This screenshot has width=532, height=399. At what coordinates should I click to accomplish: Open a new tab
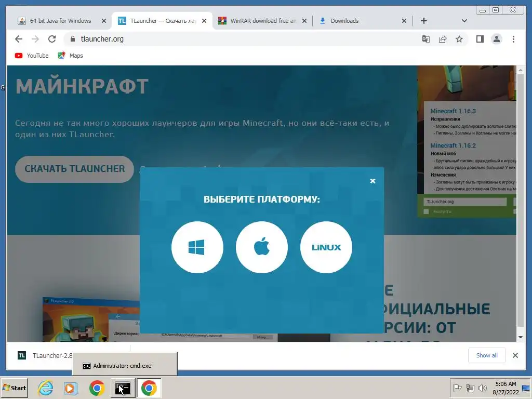424,21
